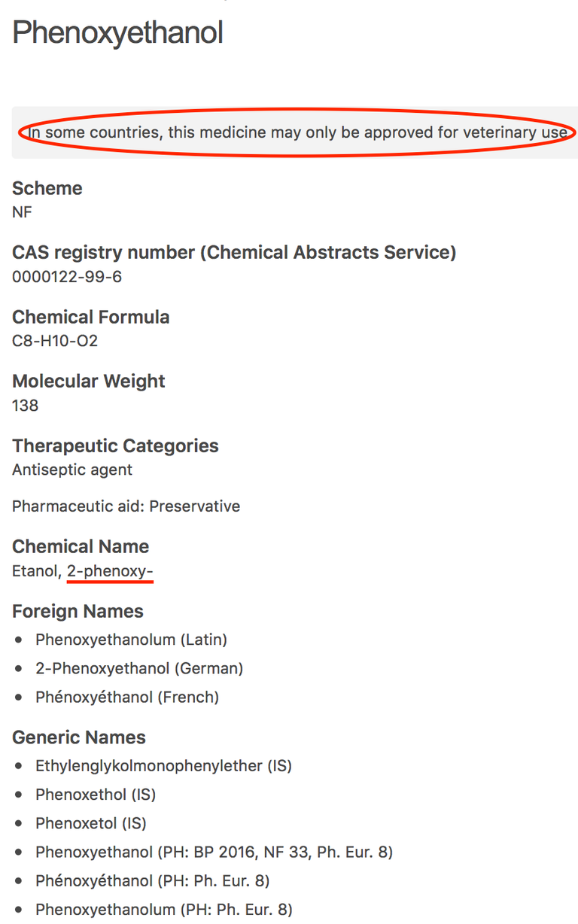Click Pharmaceutic aid: Preservative text
The height and width of the screenshot is (924, 578).
126,506
